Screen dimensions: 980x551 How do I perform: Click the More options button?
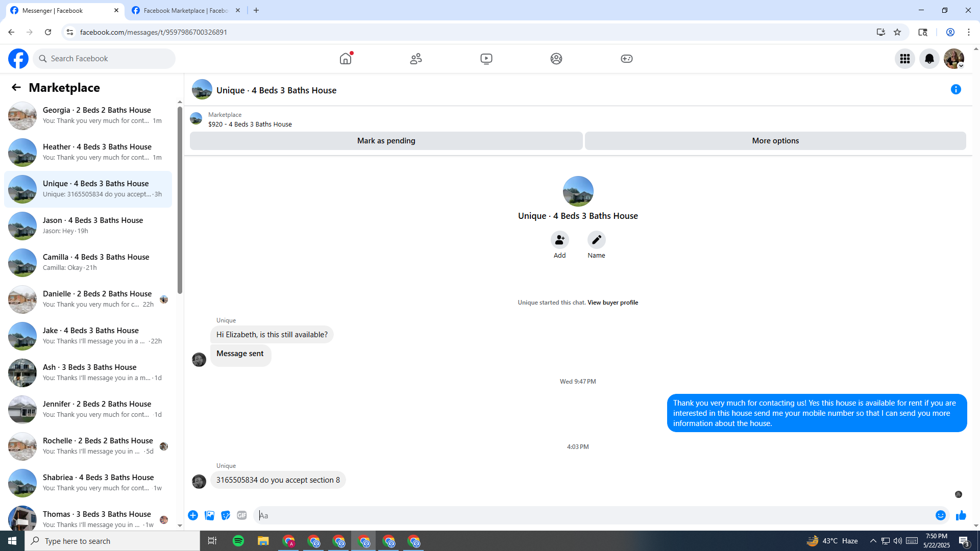pyautogui.click(x=775, y=141)
